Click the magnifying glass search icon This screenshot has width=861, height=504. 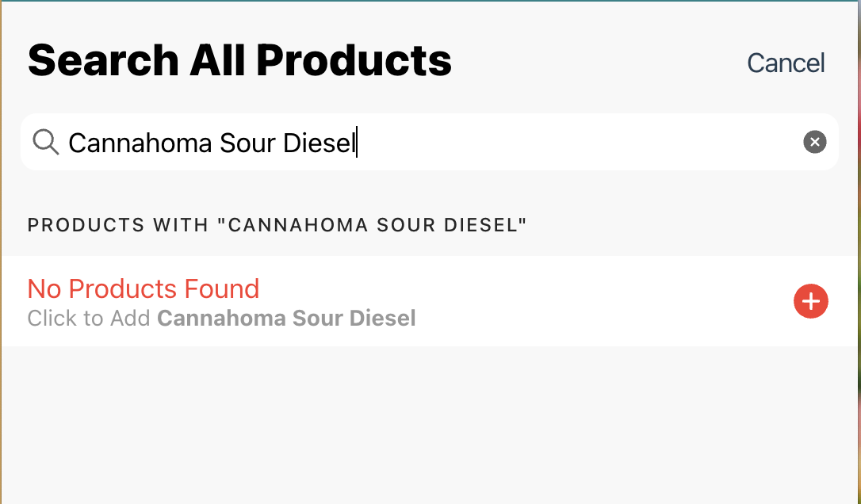click(46, 143)
